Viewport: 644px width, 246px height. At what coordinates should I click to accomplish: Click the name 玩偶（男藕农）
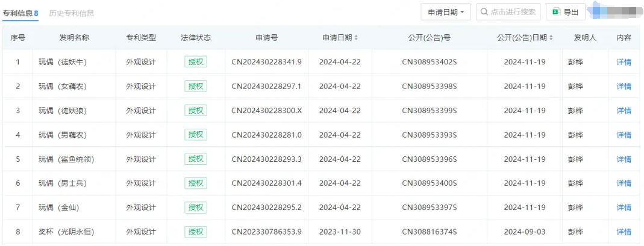coord(63,135)
